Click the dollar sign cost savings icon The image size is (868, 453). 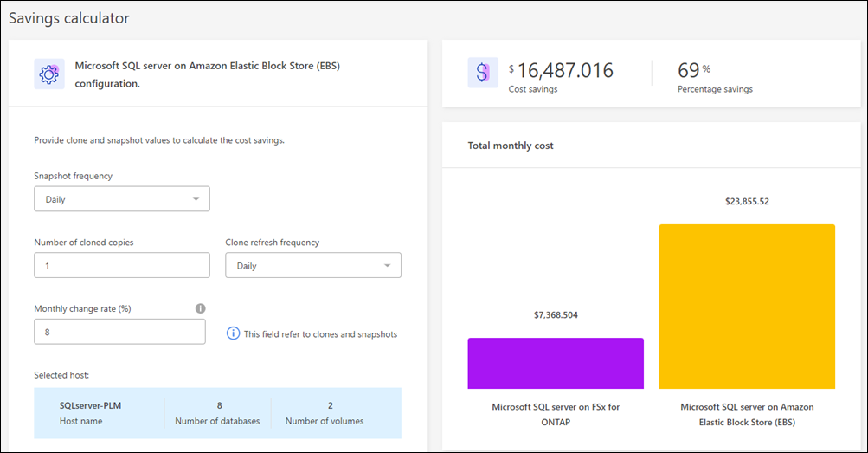point(482,74)
